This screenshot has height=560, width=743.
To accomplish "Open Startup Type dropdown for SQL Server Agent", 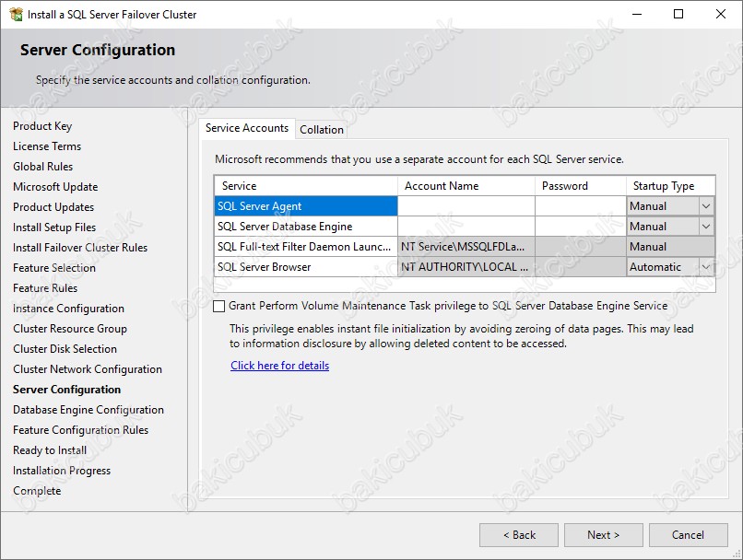I will [x=705, y=206].
